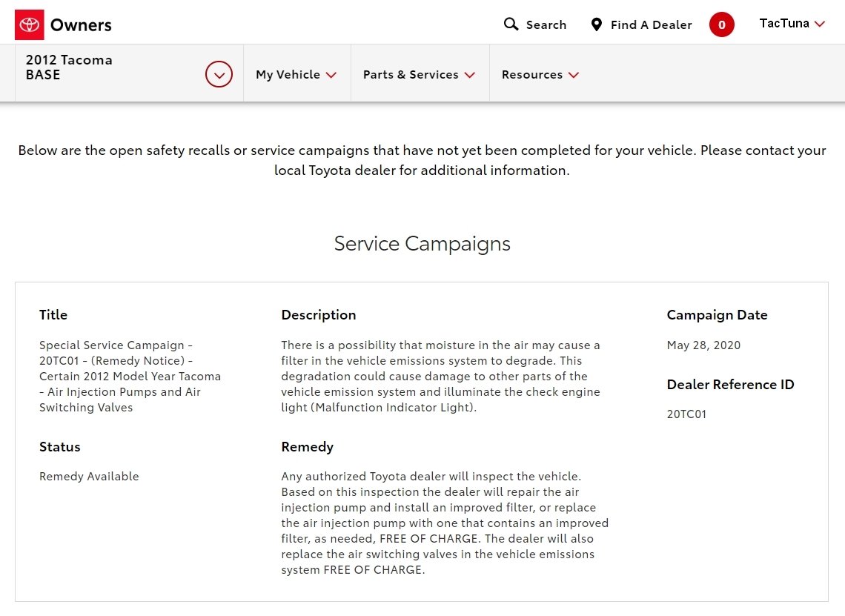This screenshot has width=845, height=616.
Task: Click the open safety recalls intro text
Action: coord(422,160)
